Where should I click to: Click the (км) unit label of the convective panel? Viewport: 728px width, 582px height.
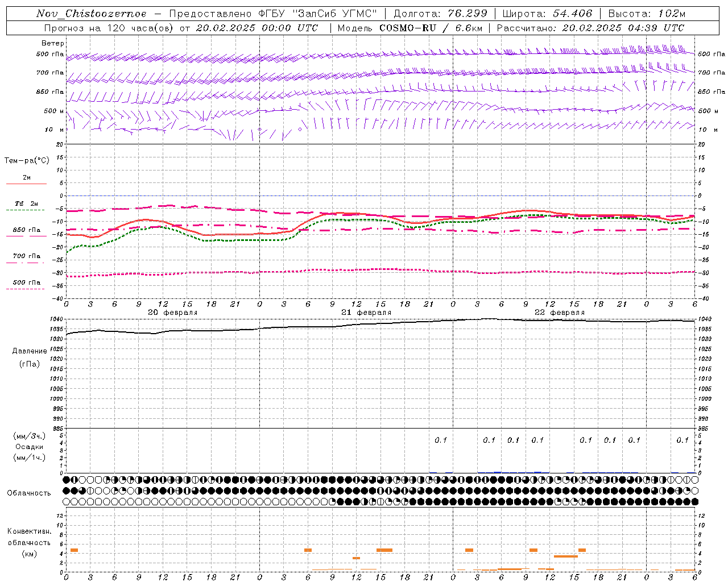(x=30, y=554)
